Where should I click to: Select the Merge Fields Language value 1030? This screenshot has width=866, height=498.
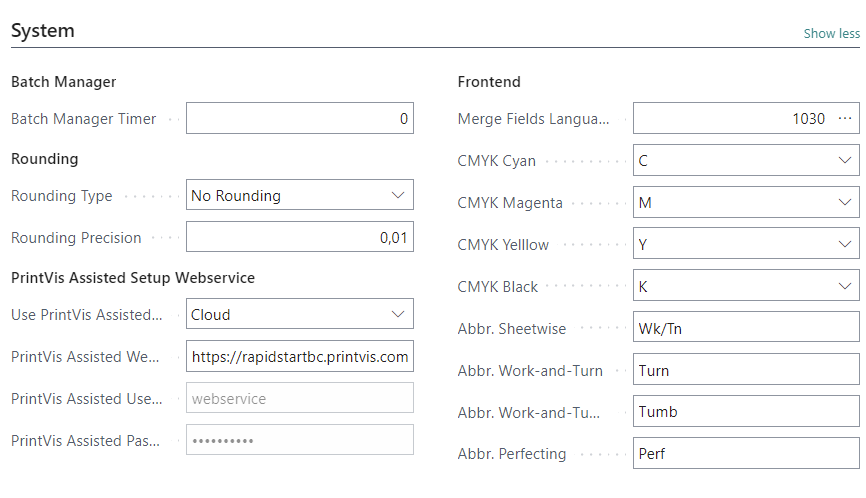[x=808, y=119]
